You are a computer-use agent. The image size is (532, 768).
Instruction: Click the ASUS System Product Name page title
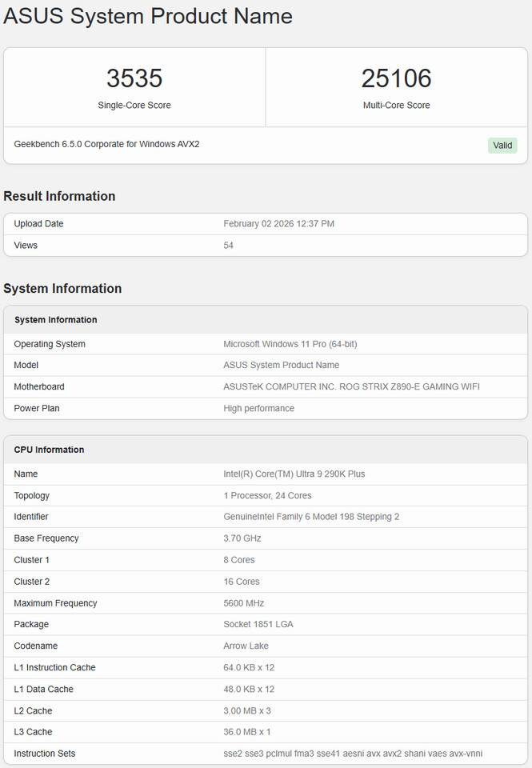tap(148, 16)
